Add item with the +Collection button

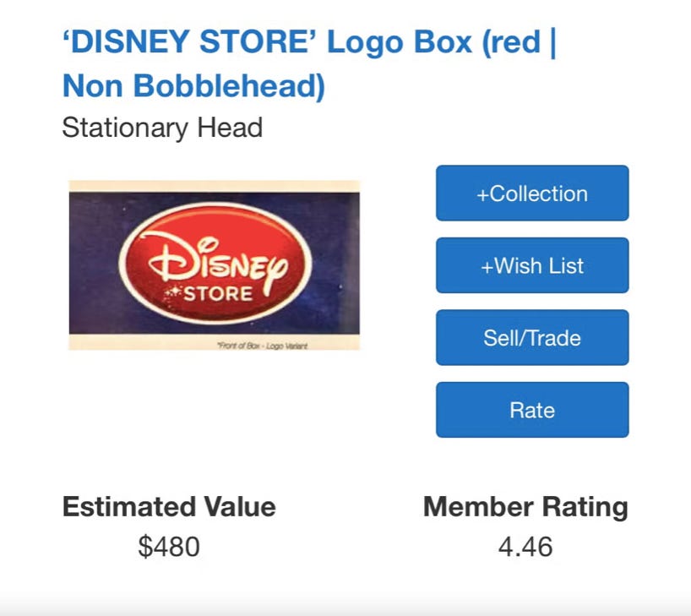[x=532, y=194]
